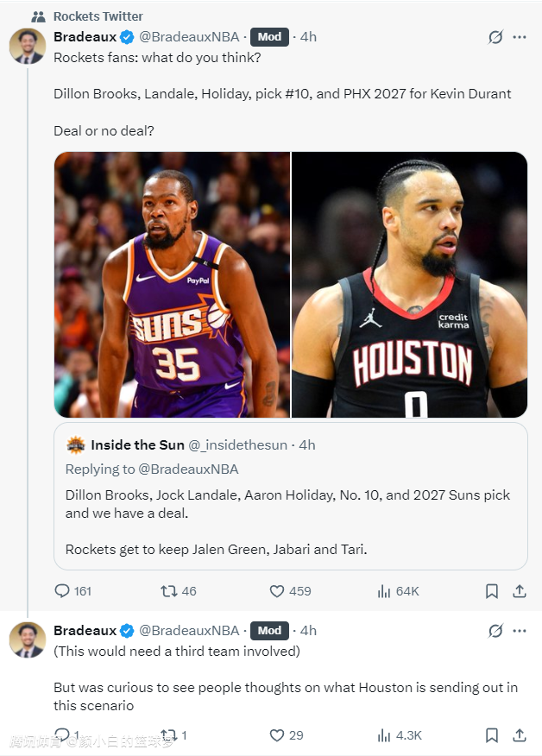Like the tweet with 459 likes
Viewport: 542px width, 756px height.
[277, 591]
